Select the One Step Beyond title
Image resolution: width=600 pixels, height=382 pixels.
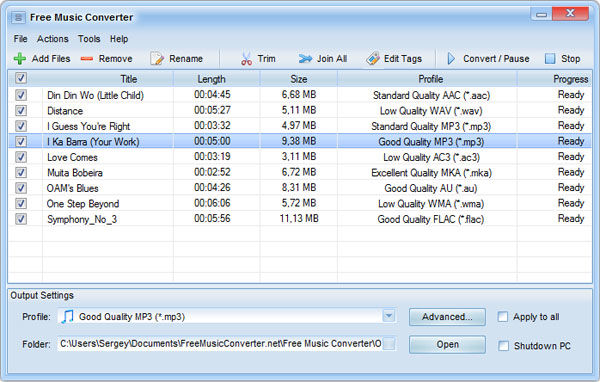(x=83, y=204)
